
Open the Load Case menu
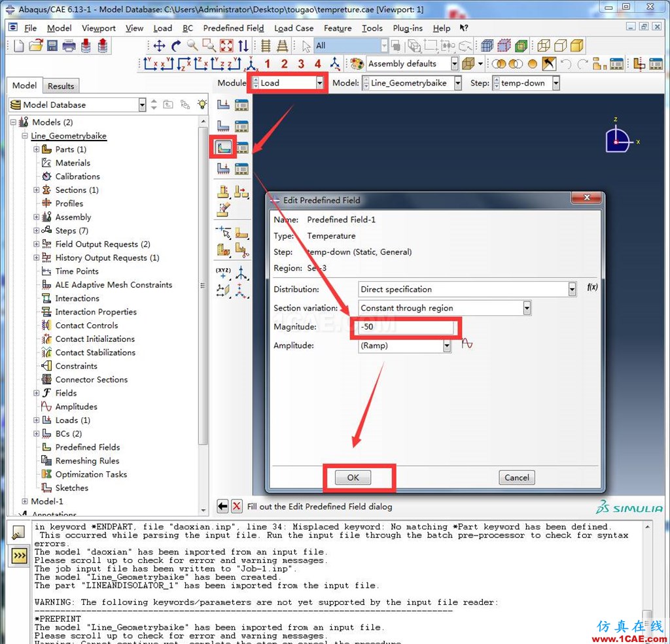coord(294,28)
